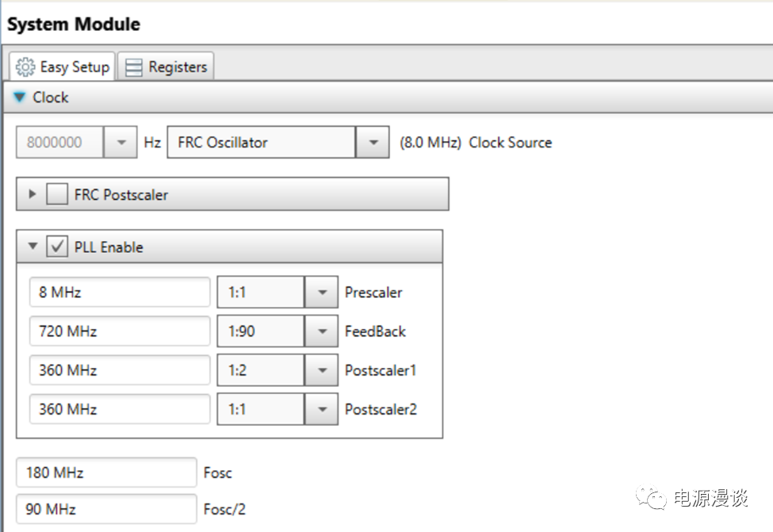Collapse the Clock section triangle
The width and height of the screenshot is (773, 532).
point(20,98)
